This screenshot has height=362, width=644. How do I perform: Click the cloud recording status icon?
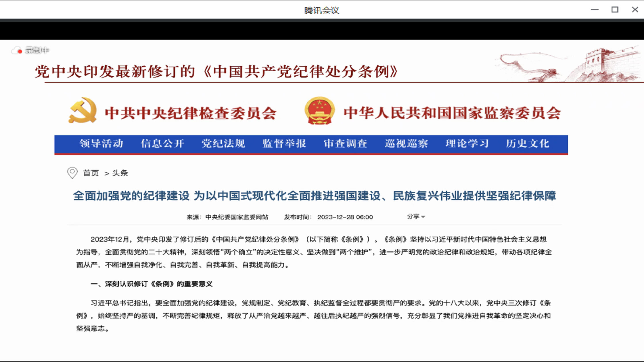[x=17, y=51]
